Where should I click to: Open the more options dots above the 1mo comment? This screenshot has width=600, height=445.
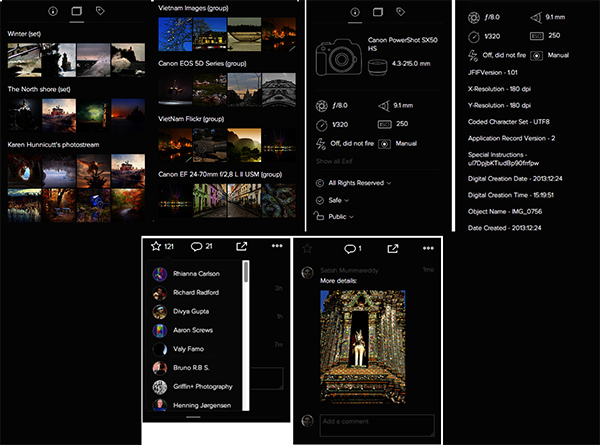(428, 248)
